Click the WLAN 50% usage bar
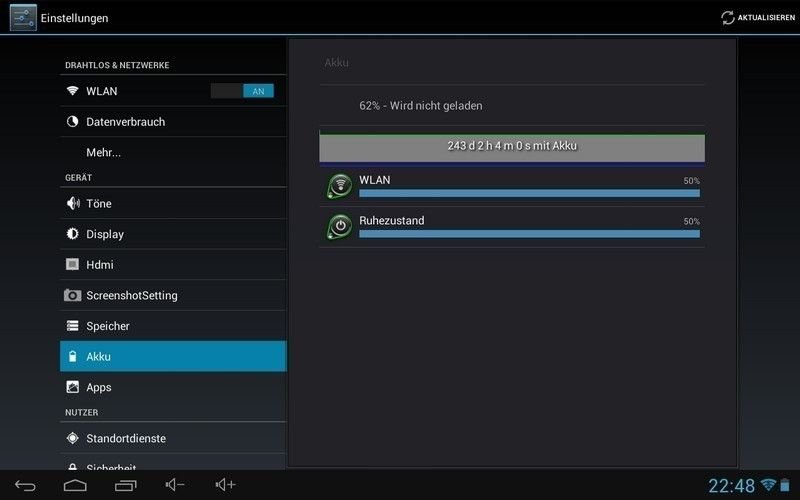 pyautogui.click(x=530, y=193)
